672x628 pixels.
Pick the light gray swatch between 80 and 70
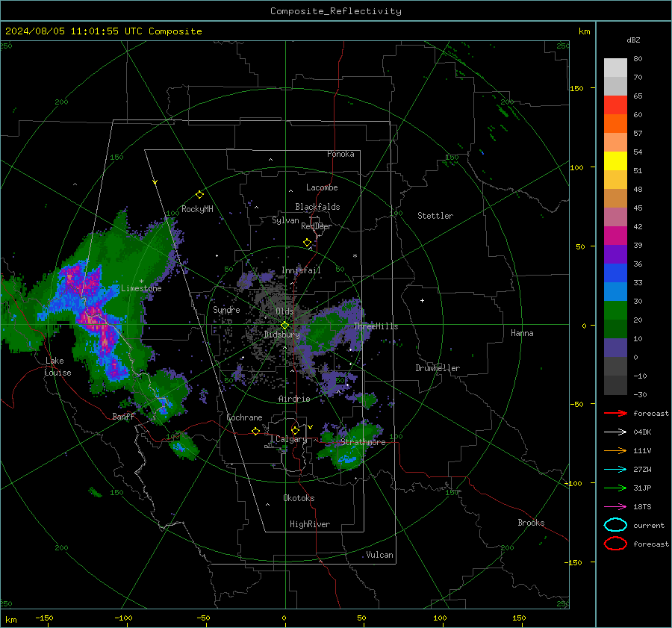click(615, 68)
